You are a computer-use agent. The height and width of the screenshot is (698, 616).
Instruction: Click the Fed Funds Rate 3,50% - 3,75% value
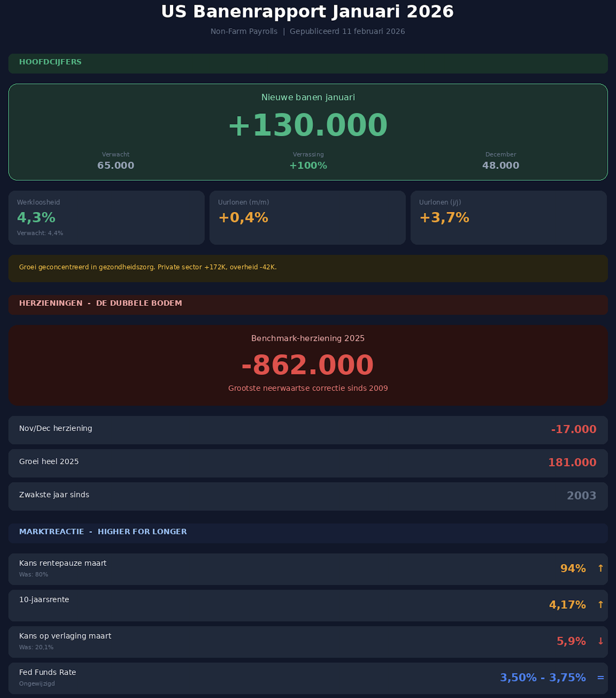click(x=543, y=678)
